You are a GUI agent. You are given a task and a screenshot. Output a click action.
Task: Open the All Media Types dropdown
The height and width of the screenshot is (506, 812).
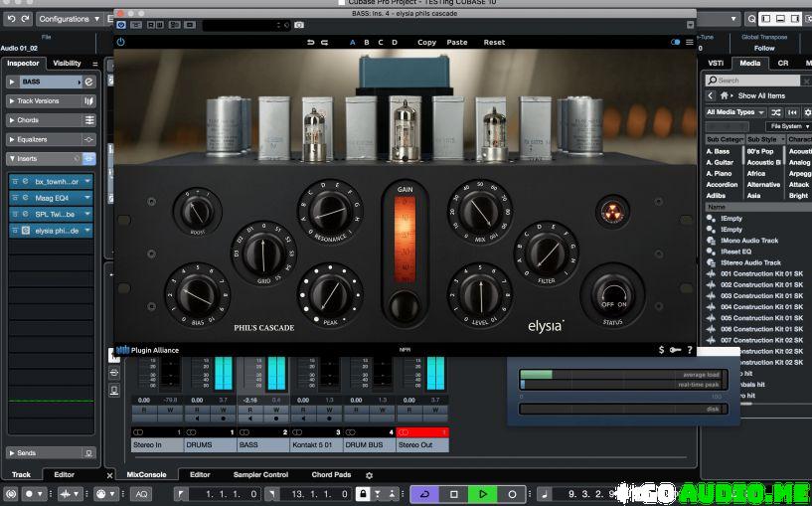coord(734,112)
